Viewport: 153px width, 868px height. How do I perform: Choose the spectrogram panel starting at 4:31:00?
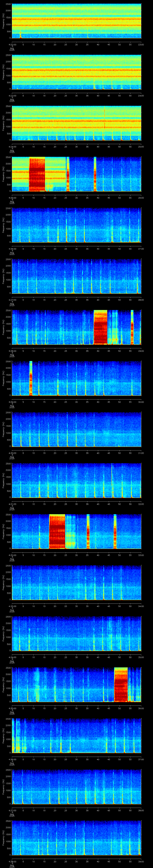[x=77, y=481]
